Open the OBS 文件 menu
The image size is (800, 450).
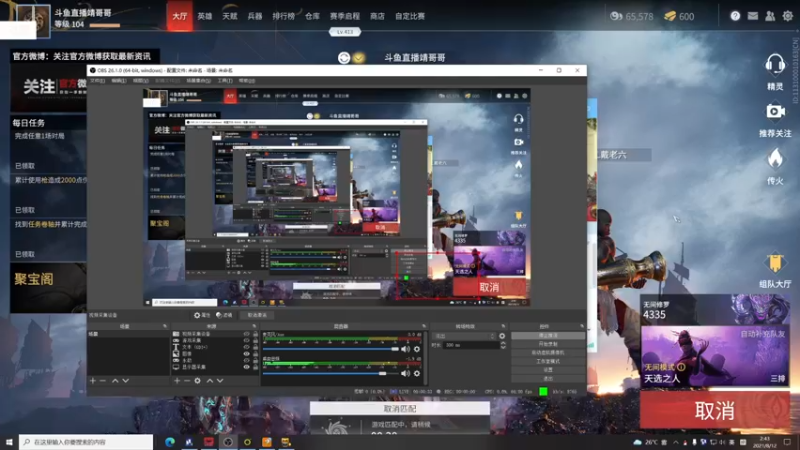97,81
